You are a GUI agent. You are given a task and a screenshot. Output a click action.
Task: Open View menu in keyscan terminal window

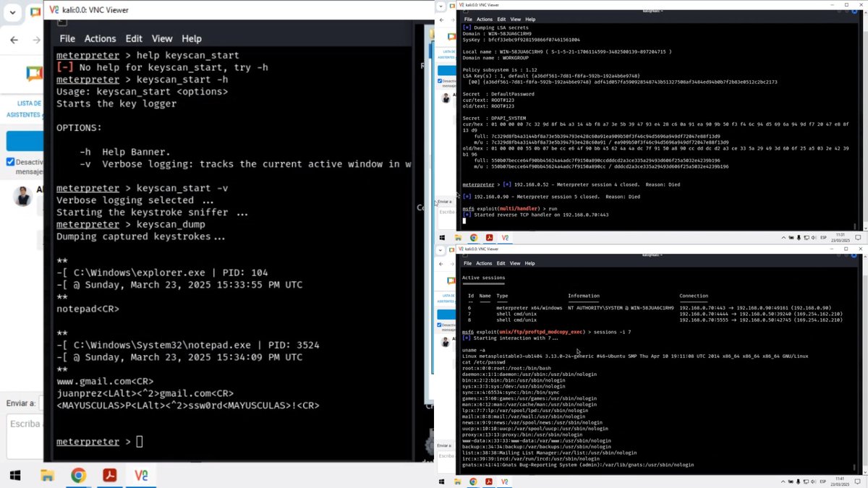162,38
